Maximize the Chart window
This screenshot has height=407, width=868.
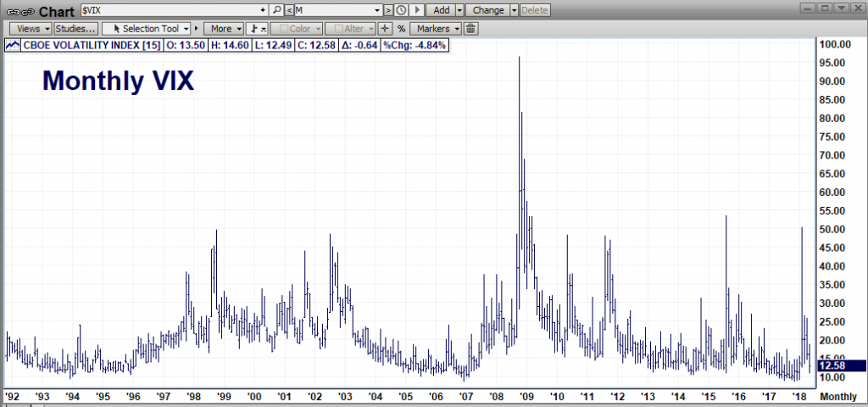coord(825,8)
